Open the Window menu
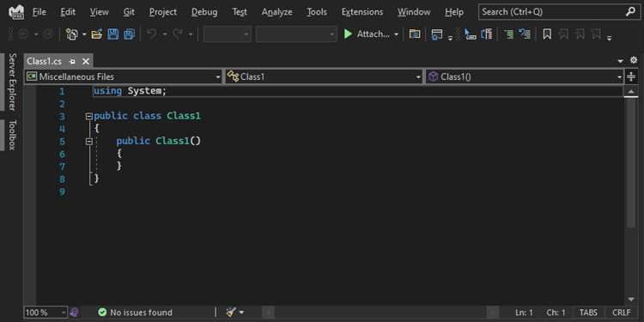The image size is (644, 322). (414, 12)
